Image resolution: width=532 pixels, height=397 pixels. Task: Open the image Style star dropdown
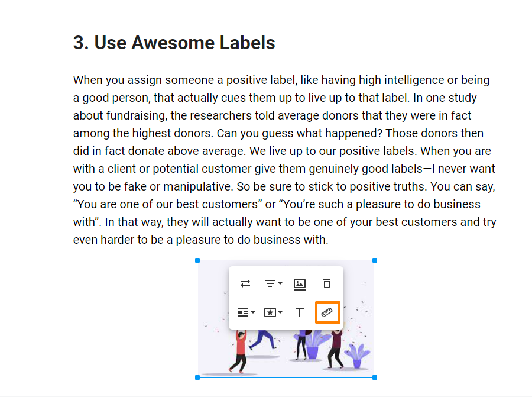point(273,312)
